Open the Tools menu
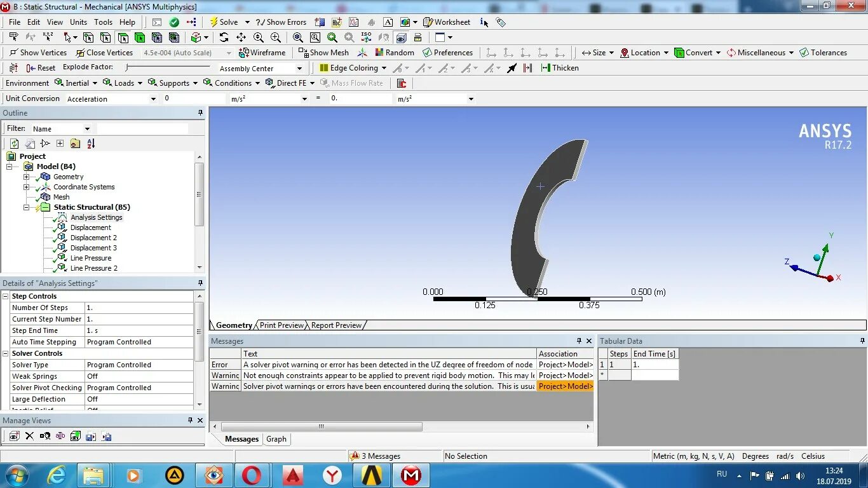The width and height of the screenshot is (868, 488). pos(104,22)
